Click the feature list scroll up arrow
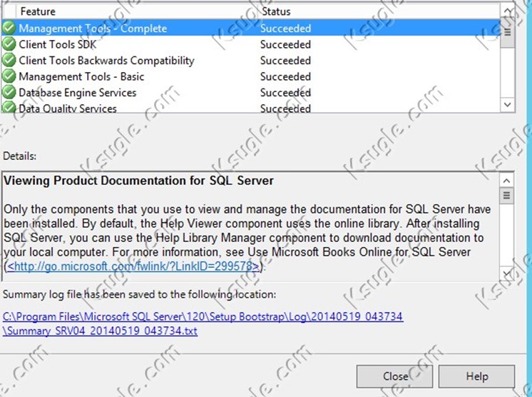 click(x=508, y=11)
